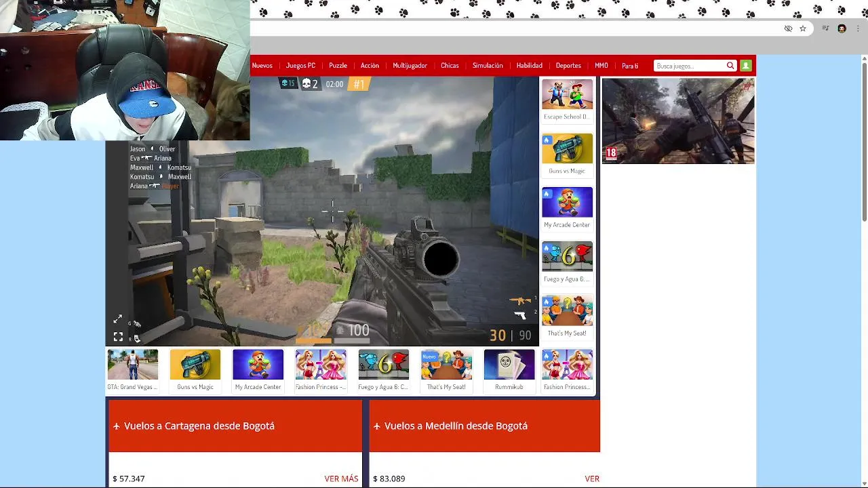
Task: Click the $ 57.347 price text
Action: 129,479
